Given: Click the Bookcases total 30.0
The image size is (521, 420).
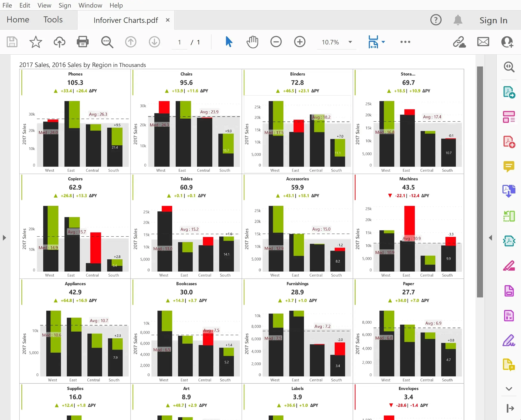Looking at the screenshot, I should pos(186,292).
